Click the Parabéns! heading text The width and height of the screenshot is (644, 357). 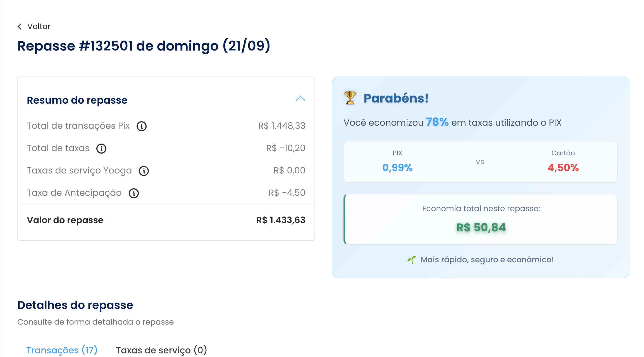pyautogui.click(x=396, y=98)
